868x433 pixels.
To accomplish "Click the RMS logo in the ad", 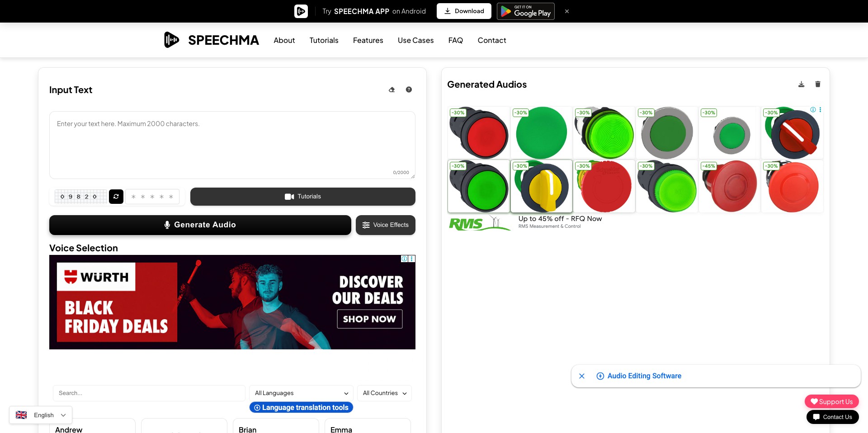I will point(479,223).
